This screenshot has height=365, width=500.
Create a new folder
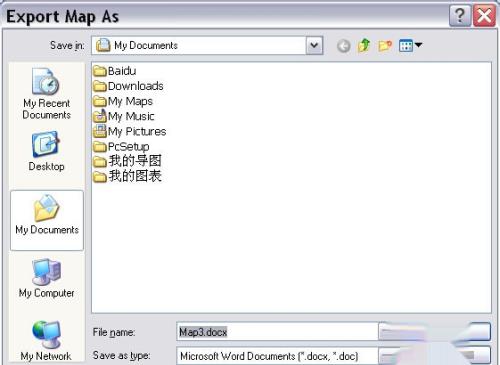coord(385,45)
